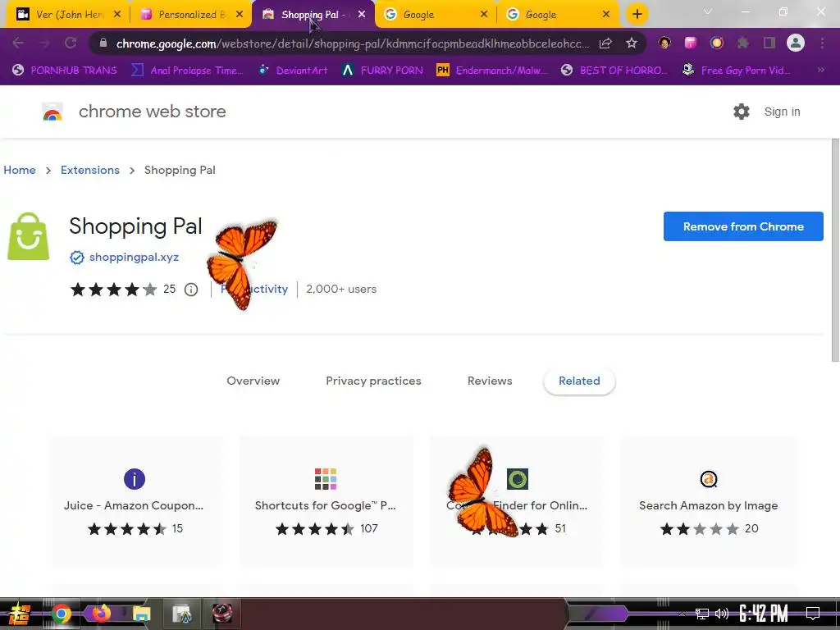Click the volume speaker tray icon

click(722, 614)
